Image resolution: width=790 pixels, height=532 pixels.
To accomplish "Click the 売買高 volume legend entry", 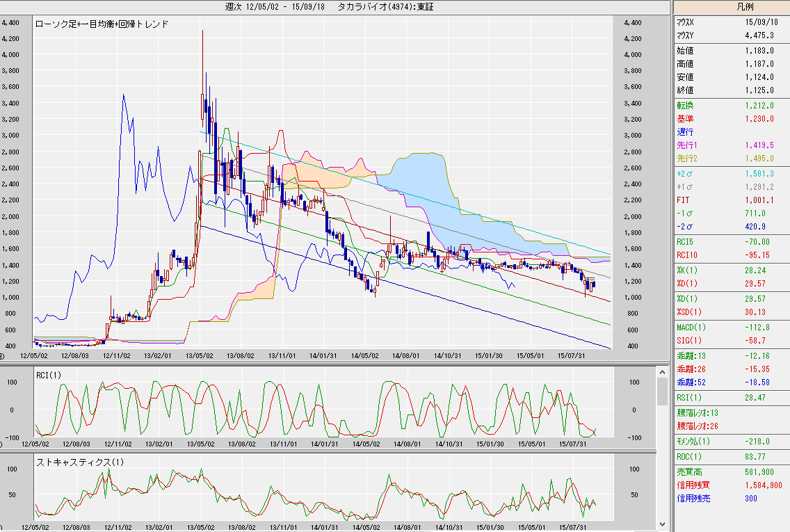I will point(731,472).
